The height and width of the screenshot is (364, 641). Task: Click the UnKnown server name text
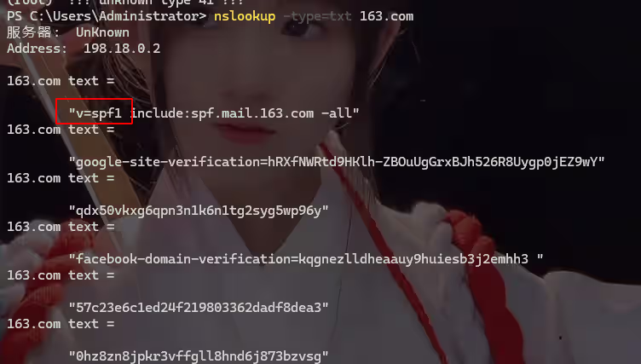tap(102, 32)
